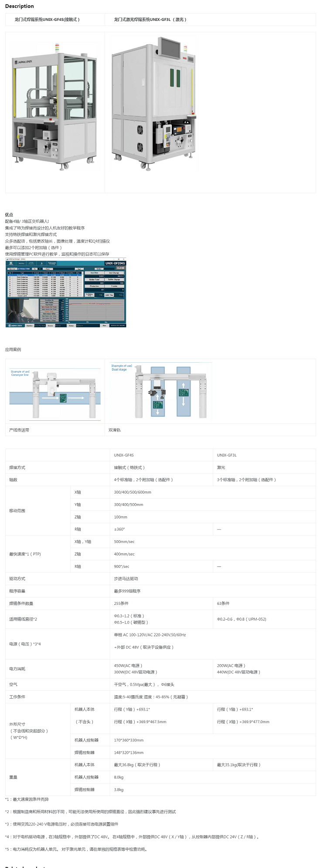Click value '最大36.8kg（取决于行程）'
This screenshot has width=327, height=868.
(137, 765)
